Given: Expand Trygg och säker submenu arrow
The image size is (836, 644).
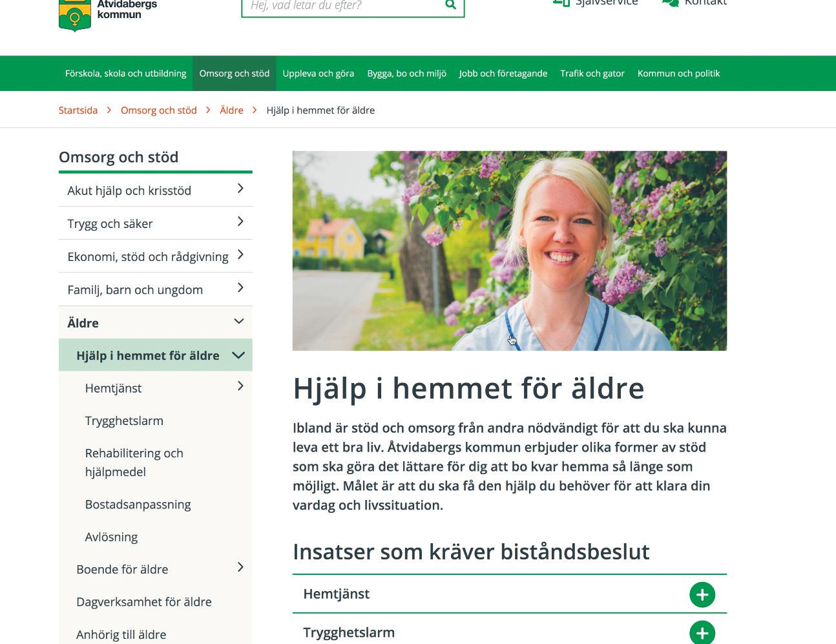Looking at the screenshot, I should coord(240,222).
